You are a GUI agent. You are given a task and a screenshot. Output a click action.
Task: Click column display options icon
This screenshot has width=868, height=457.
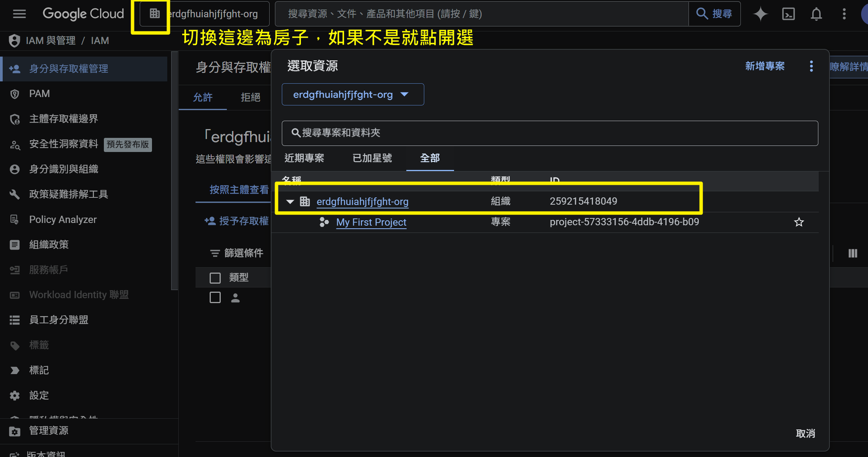[x=853, y=253]
